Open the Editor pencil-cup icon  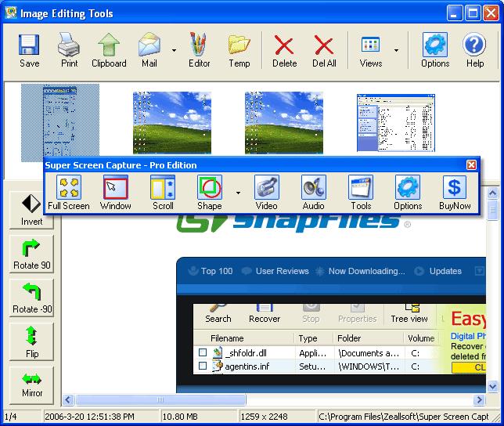(198, 44)
